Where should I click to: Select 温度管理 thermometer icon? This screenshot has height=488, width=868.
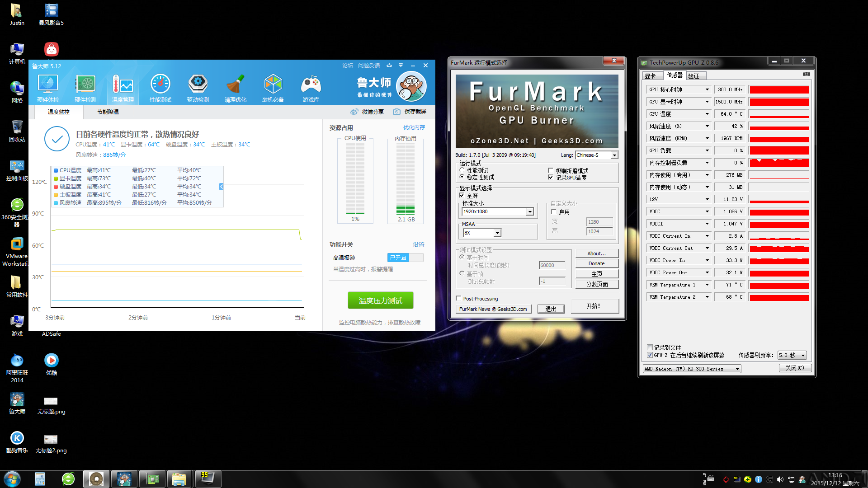[123, 89]
